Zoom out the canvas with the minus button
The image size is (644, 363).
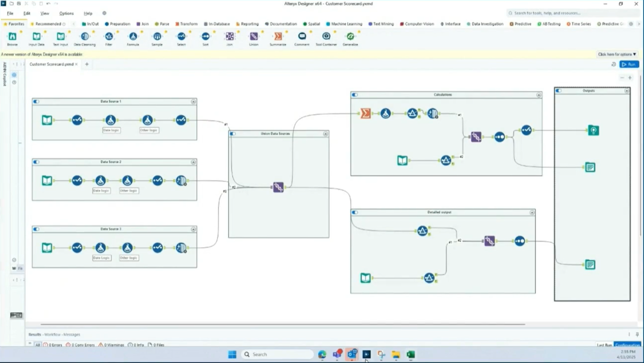(622, 77)
